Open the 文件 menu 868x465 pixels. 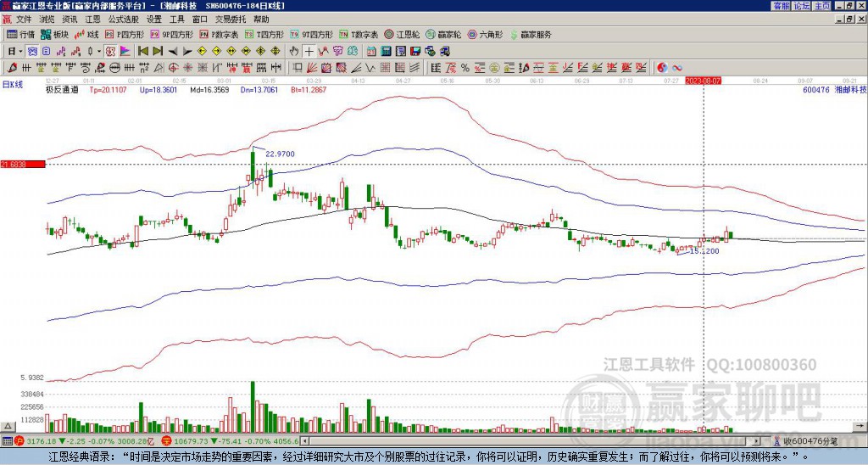point(24,20)
